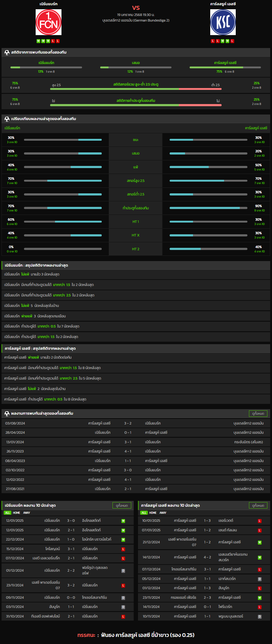
Task: Click the ชนะ comparison row label
Action: 136,140
